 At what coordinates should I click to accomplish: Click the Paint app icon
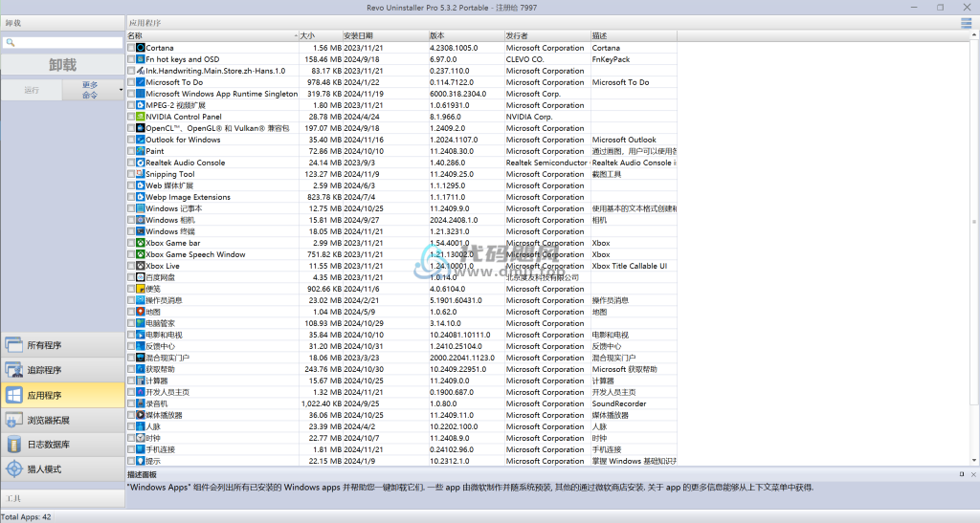(x=141, y=151)
